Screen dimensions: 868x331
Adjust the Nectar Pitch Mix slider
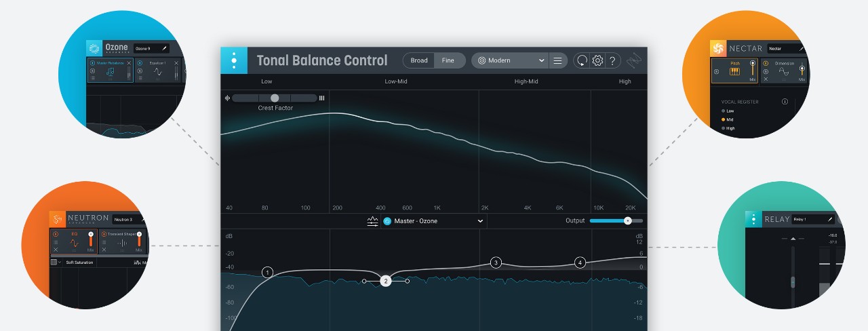click(753, 68)
